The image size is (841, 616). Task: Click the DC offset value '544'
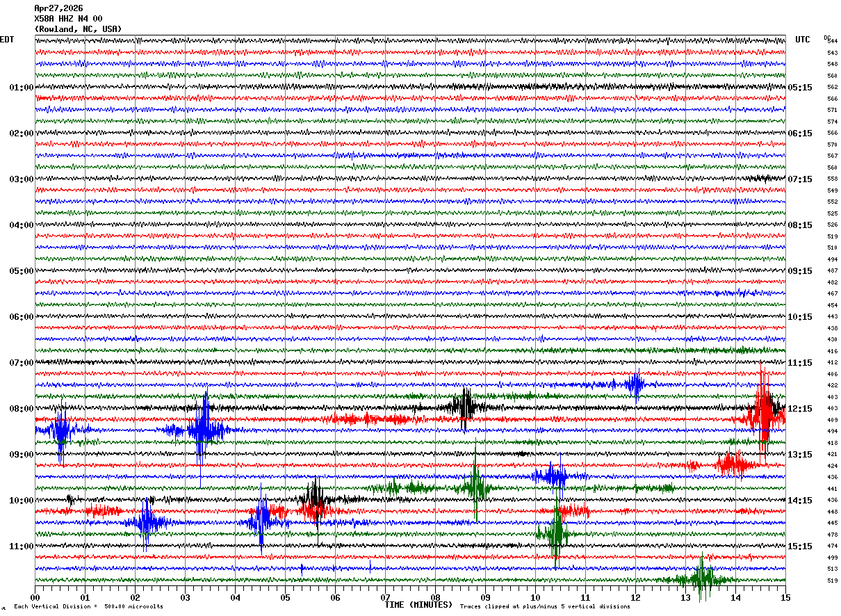click(832, 42)
